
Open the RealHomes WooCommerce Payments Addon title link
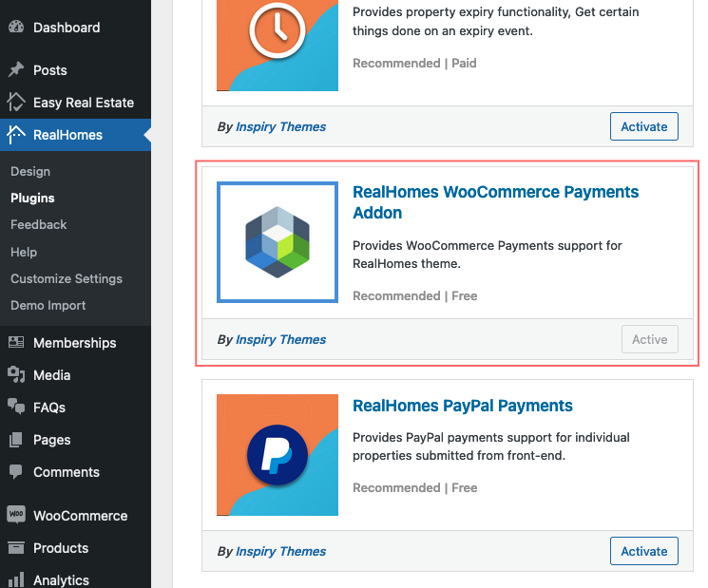[495, 202]
